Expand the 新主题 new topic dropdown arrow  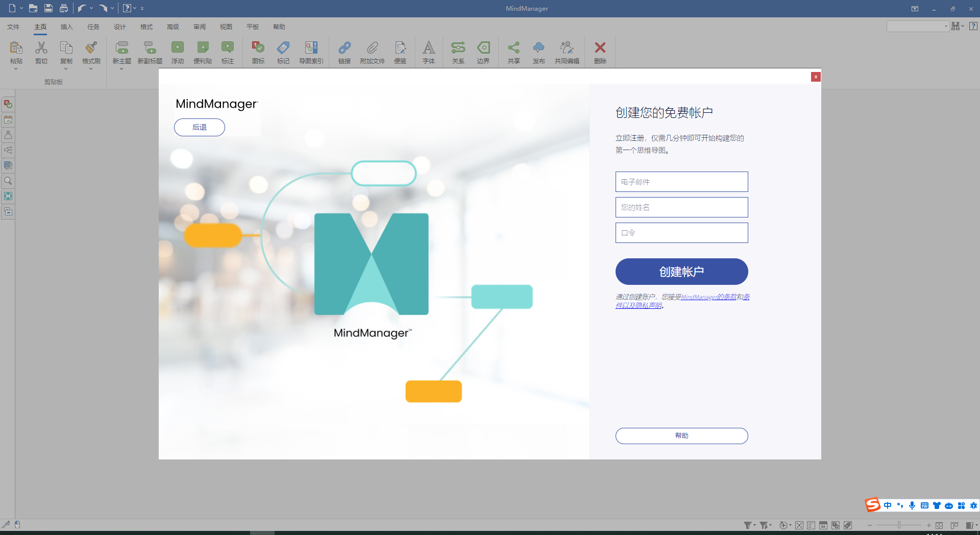(121, 69)
